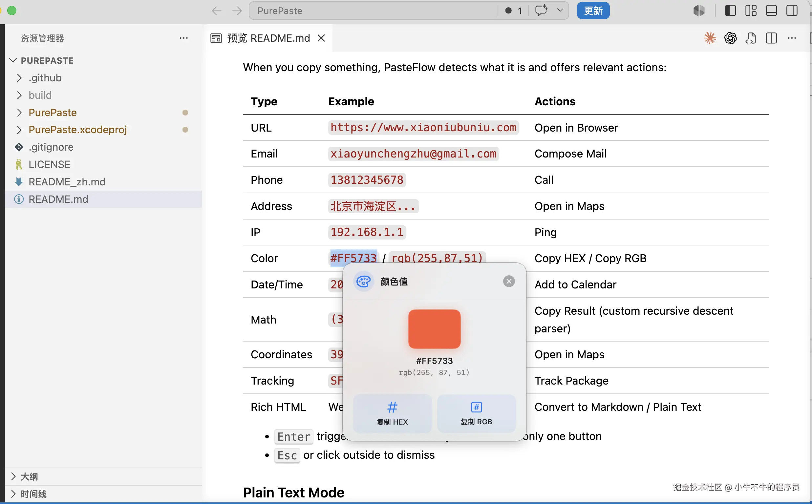Click the Enter key label in list
Screen dimensions: 812x504
(x=294, y=436)
